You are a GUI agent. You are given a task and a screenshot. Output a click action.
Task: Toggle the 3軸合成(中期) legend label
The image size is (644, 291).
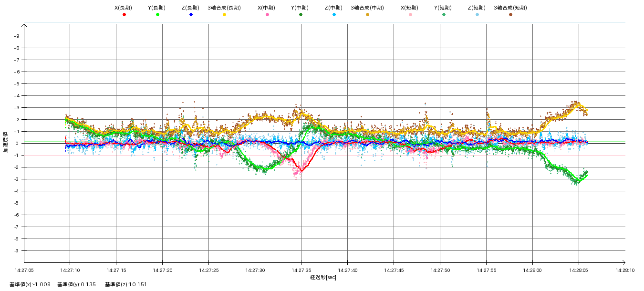coord(367,8)
